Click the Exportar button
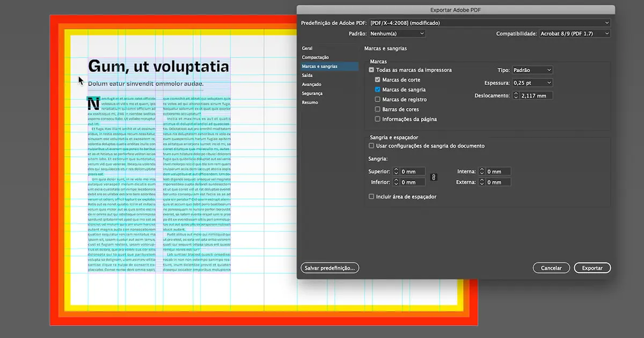 coord(592,268)
